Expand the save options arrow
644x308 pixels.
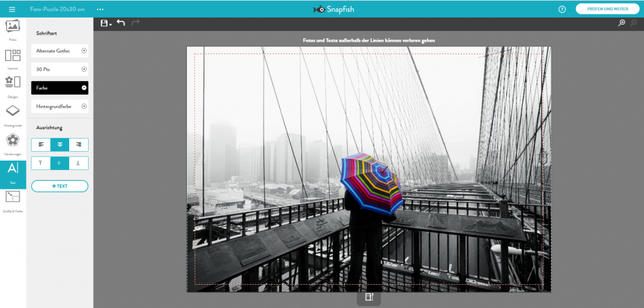point(111,25)
